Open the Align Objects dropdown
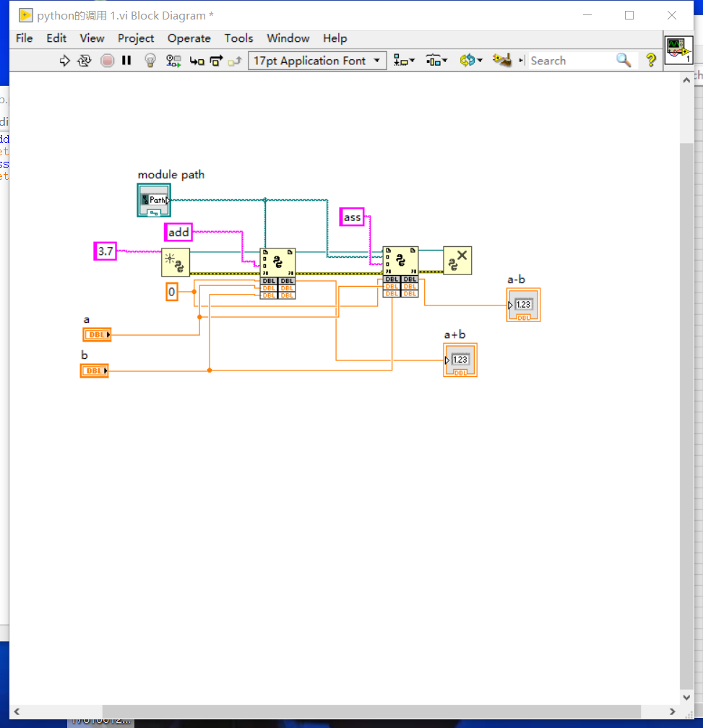Image resolution: width=703 pixels, height=728 pixels. tap(404, 61)
